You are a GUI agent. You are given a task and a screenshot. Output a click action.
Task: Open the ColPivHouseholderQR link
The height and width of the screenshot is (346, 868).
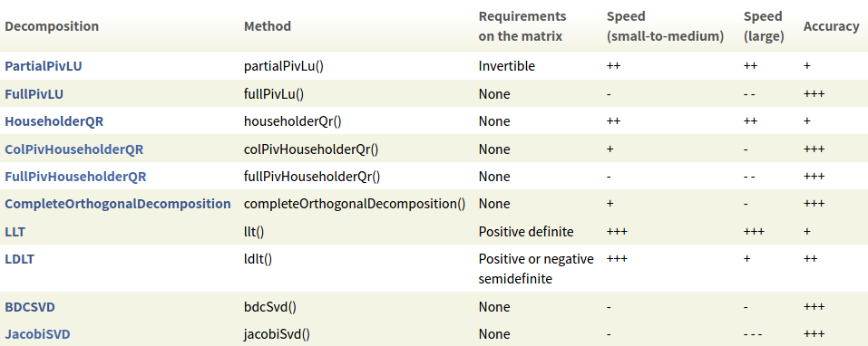(x=74, y=149)
